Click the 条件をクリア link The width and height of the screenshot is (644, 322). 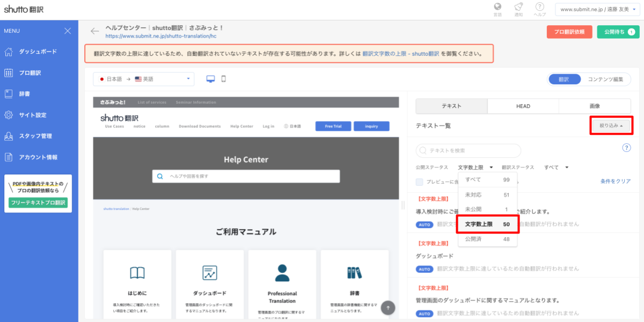[616, 181]
